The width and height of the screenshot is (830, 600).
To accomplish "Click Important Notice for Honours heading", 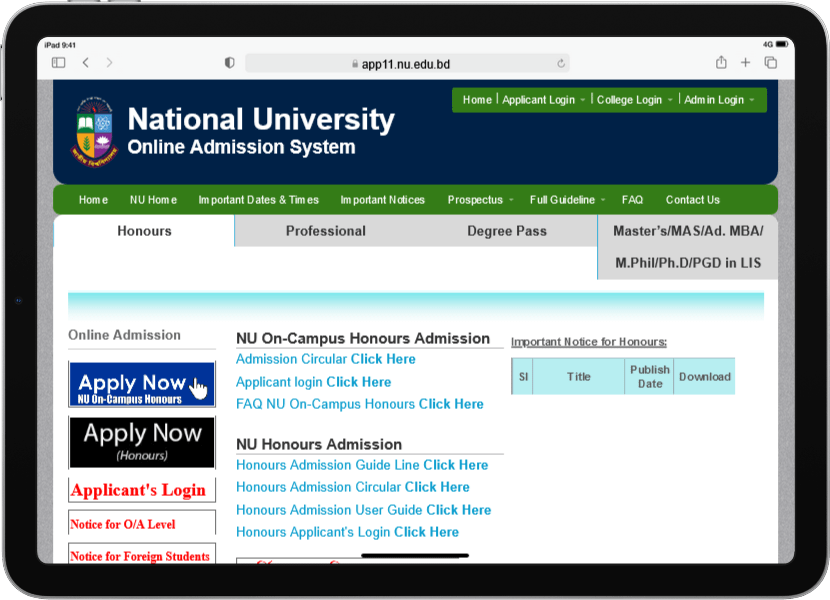I will point(589,342).
